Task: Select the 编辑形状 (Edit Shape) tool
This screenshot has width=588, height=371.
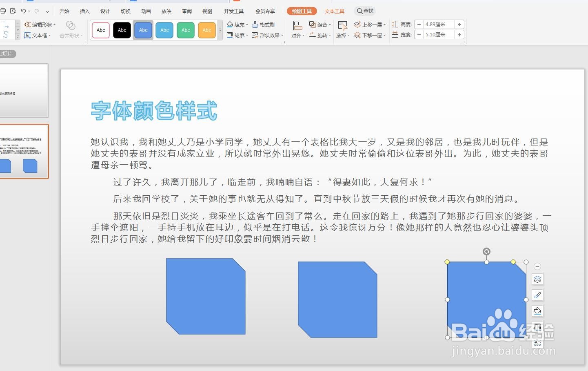Action: [39, 24]
